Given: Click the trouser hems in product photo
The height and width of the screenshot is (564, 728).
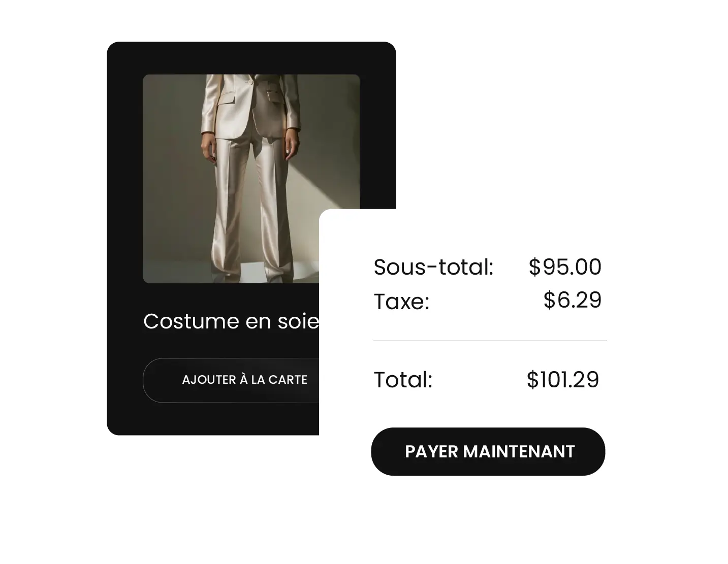Looking at the screenshot, I should pyautogui.click(x=249, y=272).
